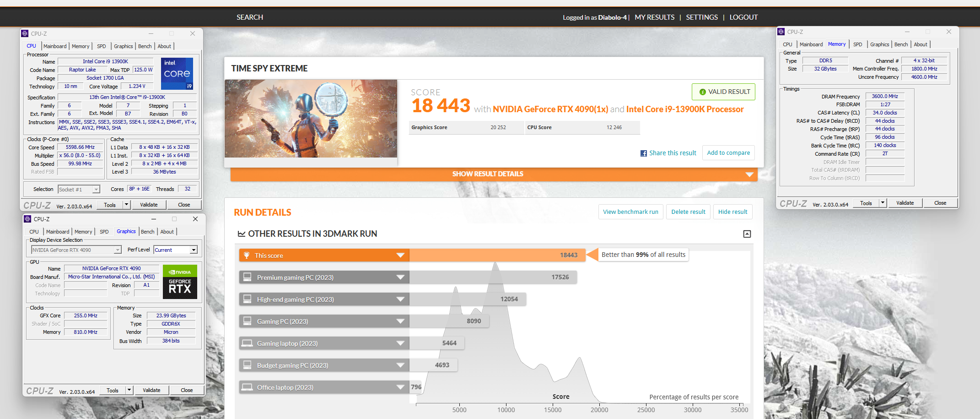This screenshot has height=419, width=980.
Task: Click the CPU Score value 12 246
Action: [x=614, y=128]
